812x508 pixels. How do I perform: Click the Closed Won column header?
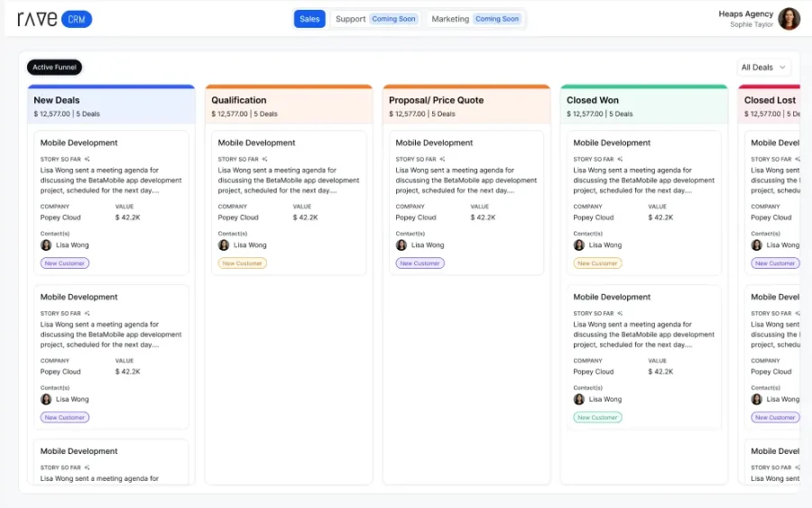[644, 106]
